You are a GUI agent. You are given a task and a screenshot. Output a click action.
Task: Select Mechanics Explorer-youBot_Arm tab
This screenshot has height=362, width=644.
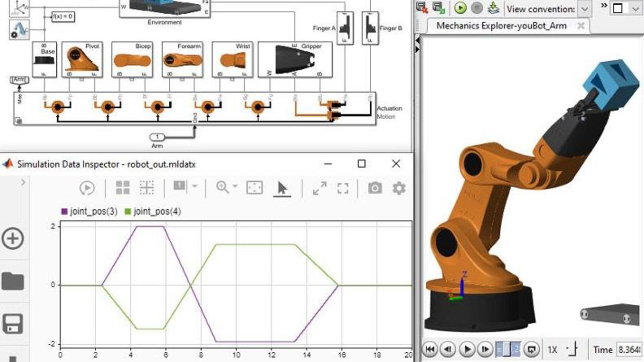pos(501,26)
